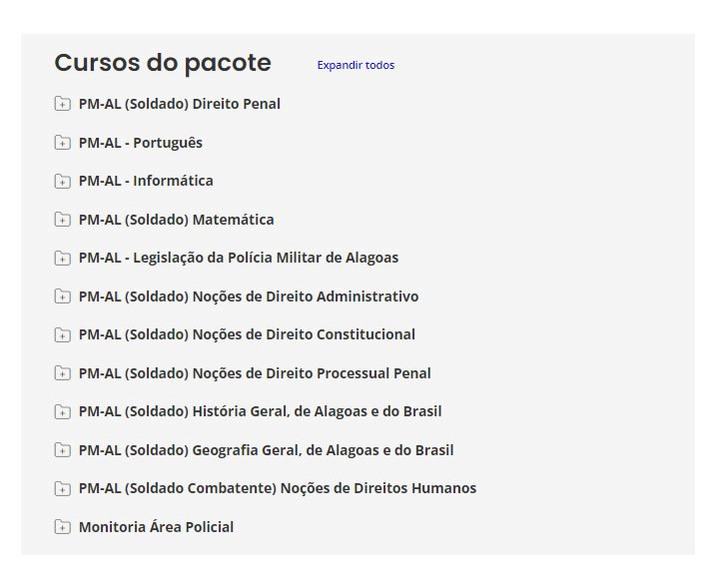Click folder-plus icon beside Direito Penal
Screen dimensions: 716x588
[62, 104]
